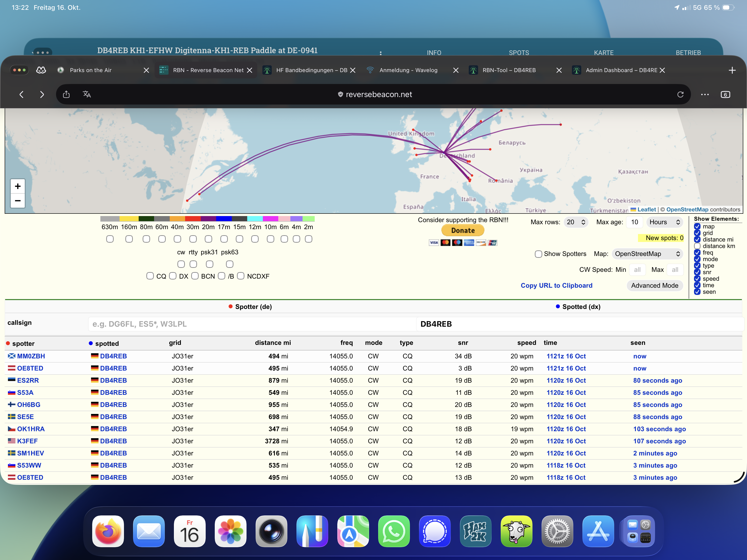747x560 pixels.
Task: Tick the NCDXF checkbox
Action: pyautogui.click(x=241, y=276)
